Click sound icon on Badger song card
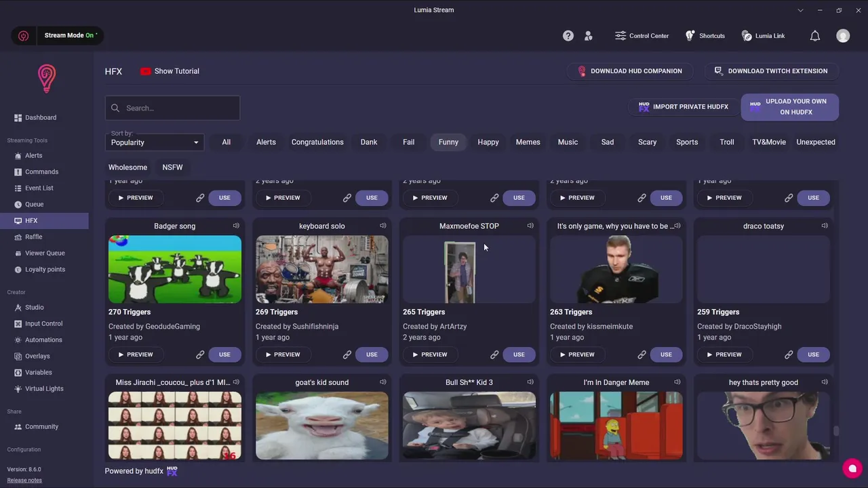The image size is (868, 488). (236, 226)
